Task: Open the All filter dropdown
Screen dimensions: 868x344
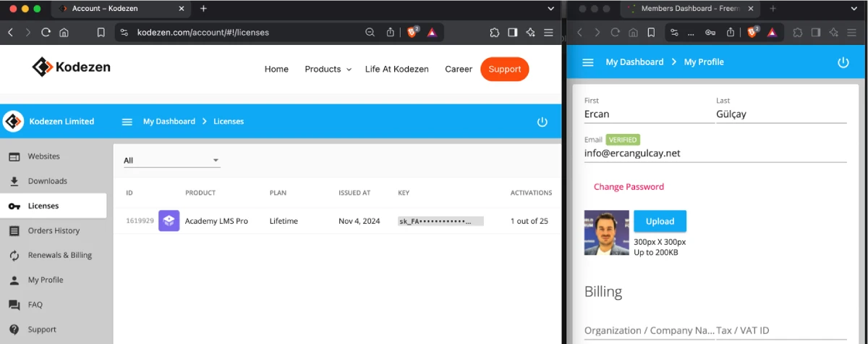Action: [171, 161]
